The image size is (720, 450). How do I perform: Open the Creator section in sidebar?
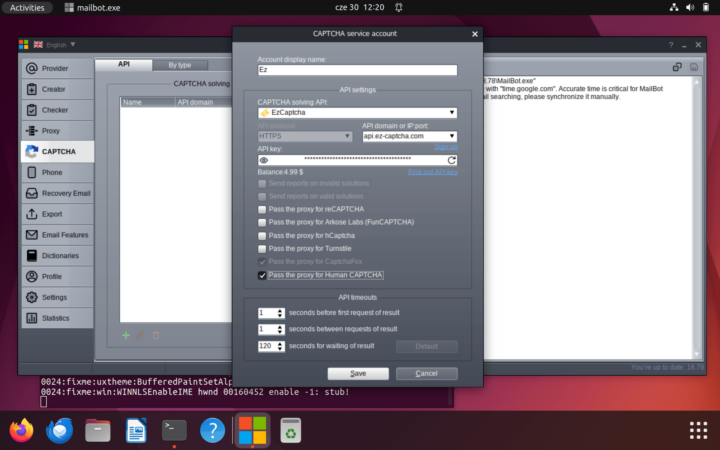tap(57, 89)
